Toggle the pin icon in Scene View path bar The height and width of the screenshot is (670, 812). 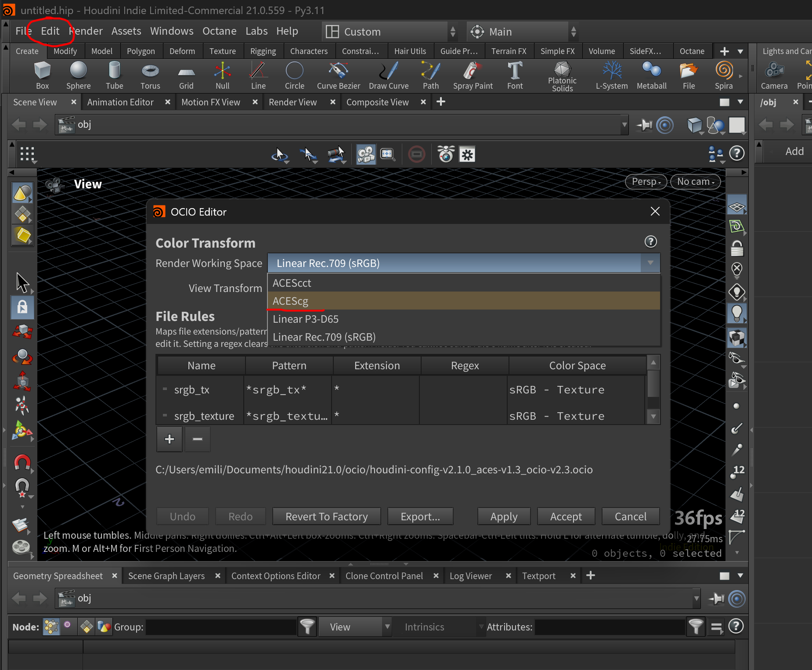(x=645, y=125)
